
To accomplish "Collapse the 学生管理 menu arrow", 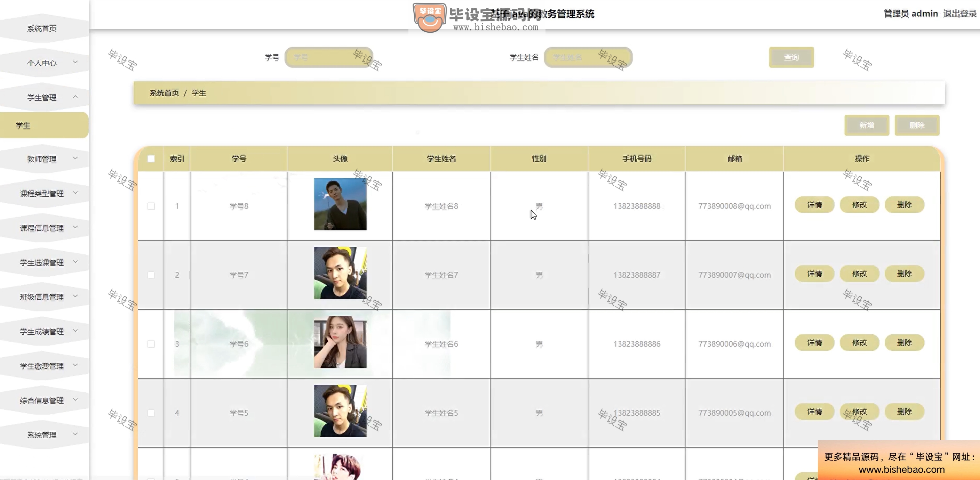I will (75, 97).
